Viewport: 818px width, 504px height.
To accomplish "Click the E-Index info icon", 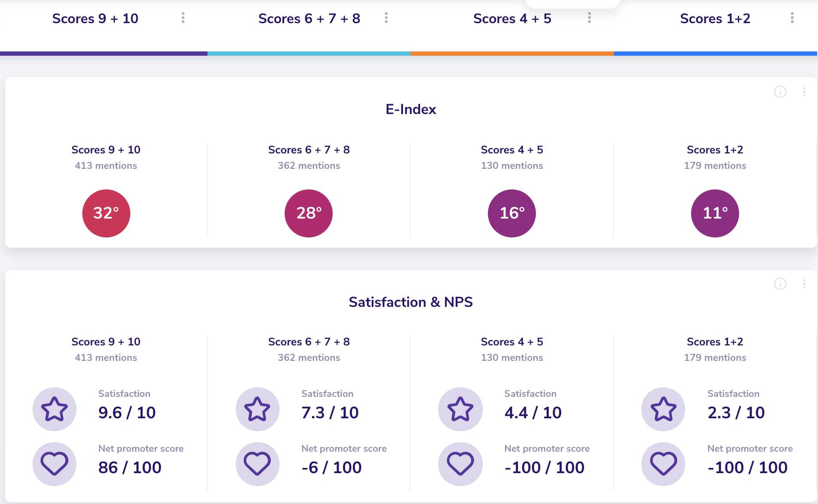I will (x=780, y=92).
